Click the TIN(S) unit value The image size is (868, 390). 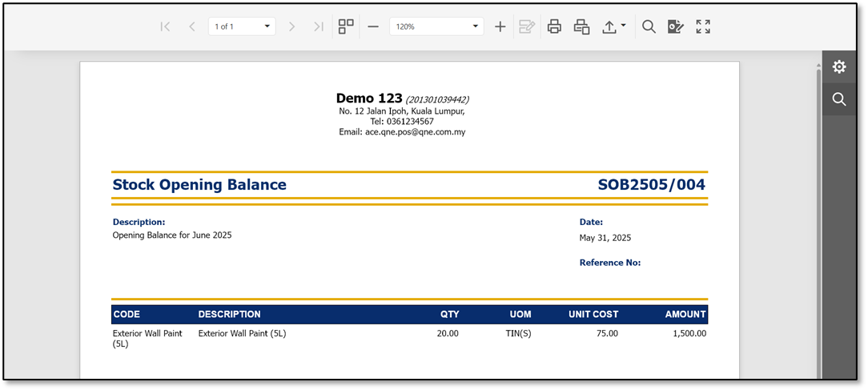coord(518,333)
